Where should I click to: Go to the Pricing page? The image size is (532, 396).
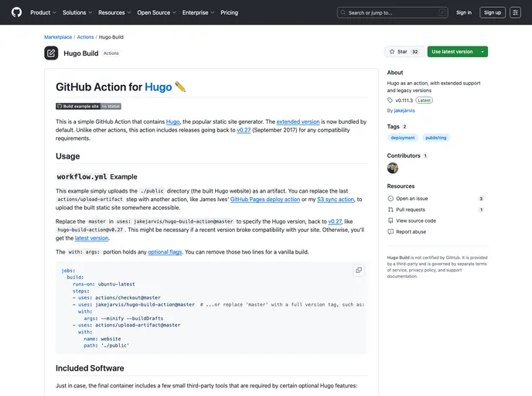click(x=229, y=12)
